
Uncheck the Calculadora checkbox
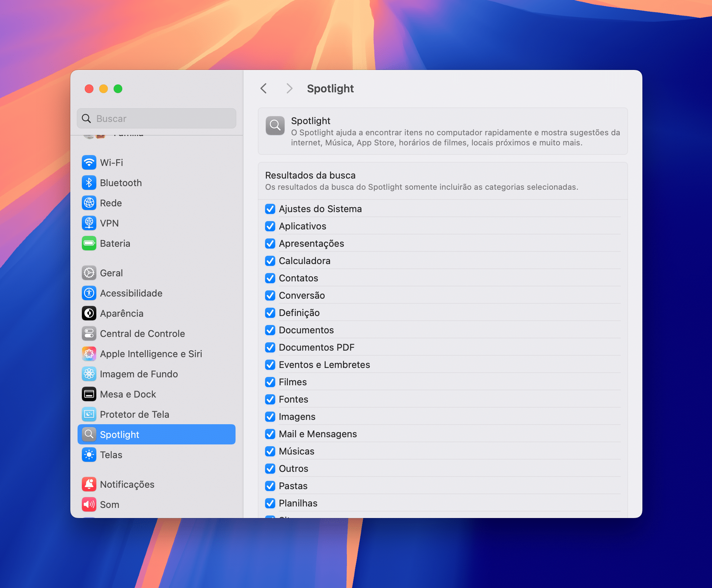pyautogui.click(x=270, y=261)
